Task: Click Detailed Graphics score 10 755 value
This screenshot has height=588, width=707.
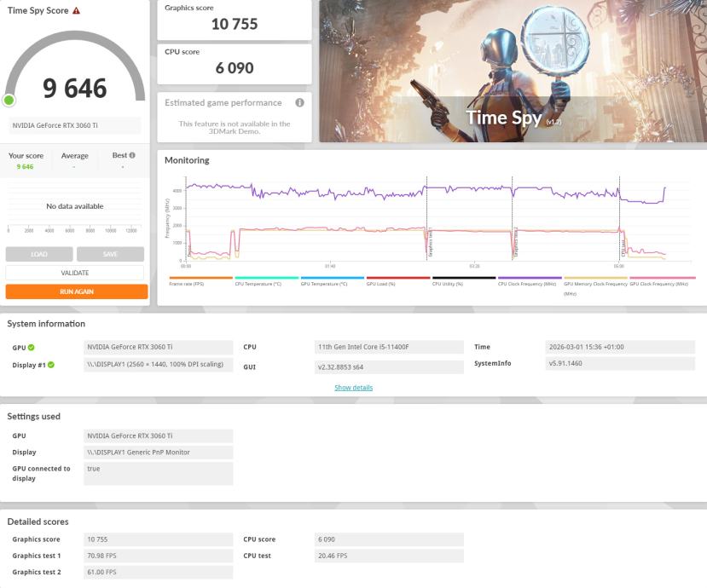Action: click(159, 539)
